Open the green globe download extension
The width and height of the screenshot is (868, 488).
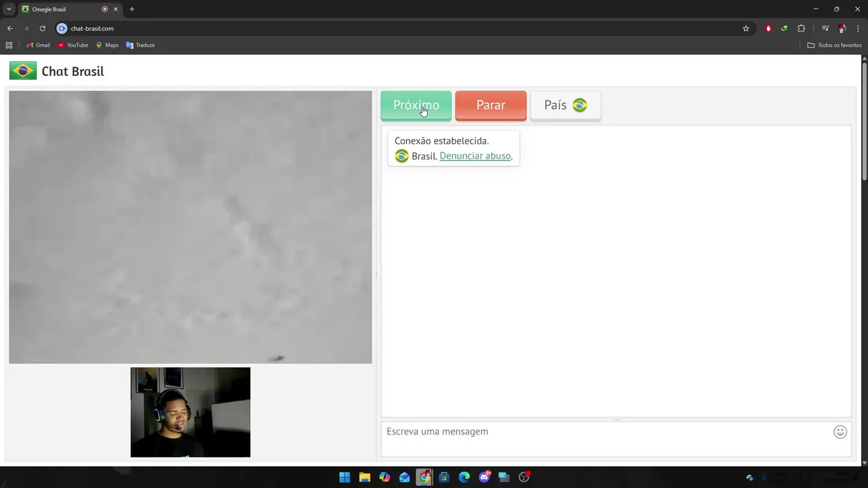[785, 28]
